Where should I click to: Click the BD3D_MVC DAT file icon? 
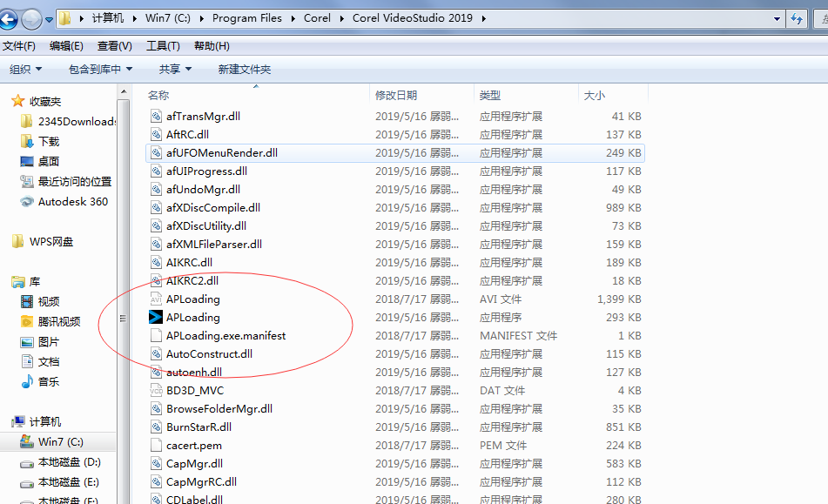coord(156,391)
